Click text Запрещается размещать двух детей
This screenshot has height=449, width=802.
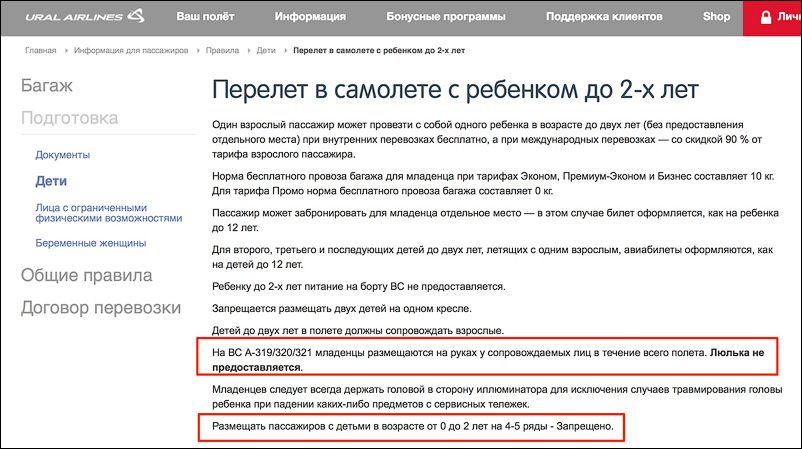coord(342,309)
